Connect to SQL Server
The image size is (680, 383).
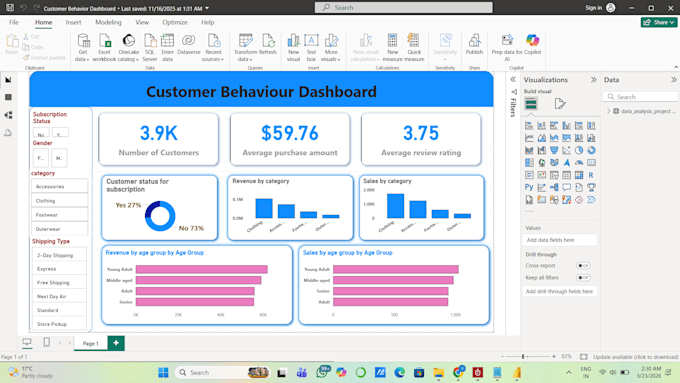[150, 48]
